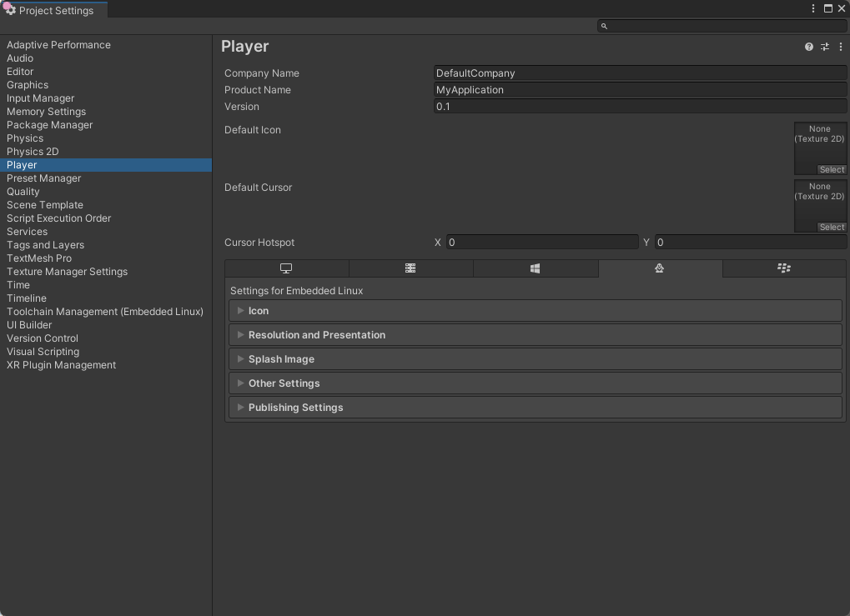Click inside the Version input field
The height and width of the screenshot is (616, 850).
pos(584,106)
